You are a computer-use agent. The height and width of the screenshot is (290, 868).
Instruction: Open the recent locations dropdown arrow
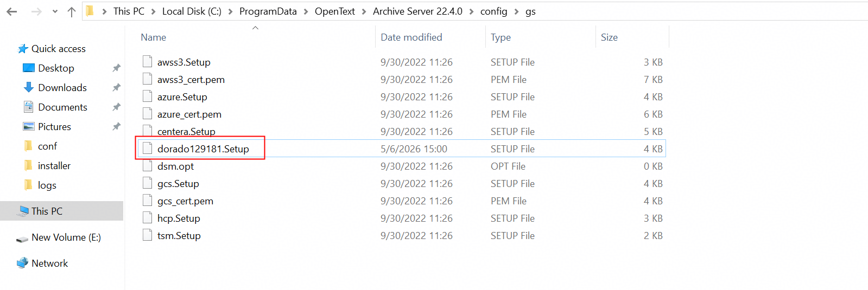click(55, 11)
